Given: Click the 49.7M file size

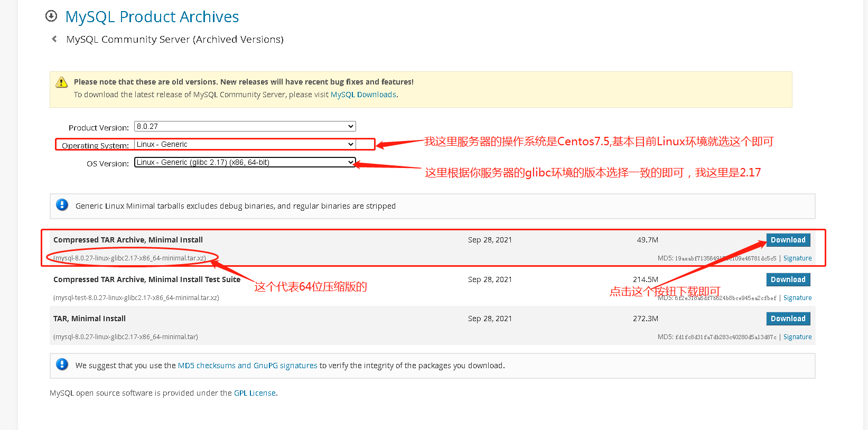Looking at the screenshot, I should click(x=647, y=240).
